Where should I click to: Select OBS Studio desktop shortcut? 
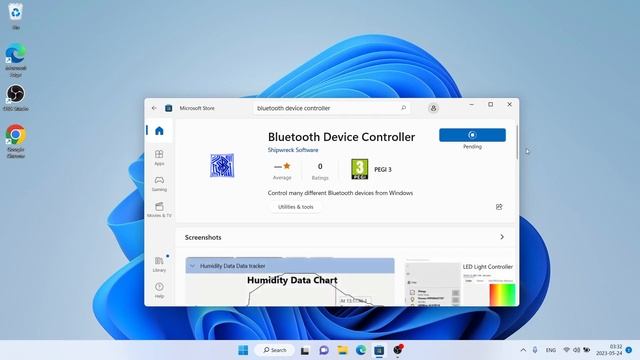16,98
